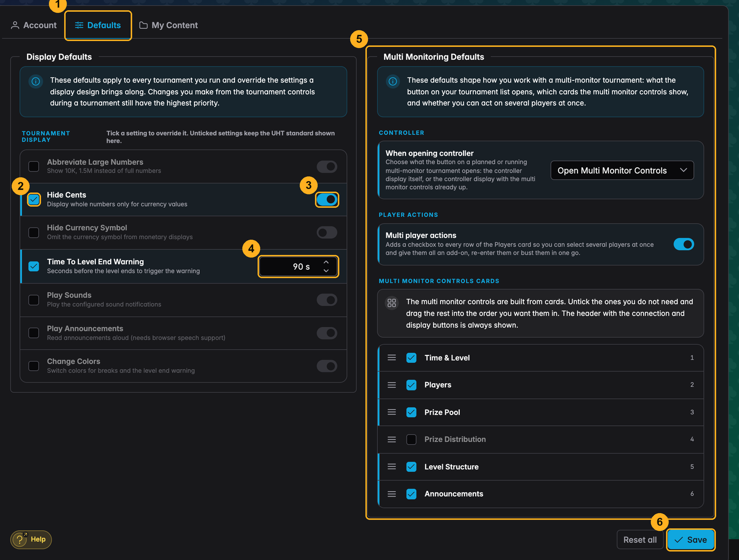This screenshot has width=739, height=560.
Task: Open the Account tab
Action: pos(34,25)
